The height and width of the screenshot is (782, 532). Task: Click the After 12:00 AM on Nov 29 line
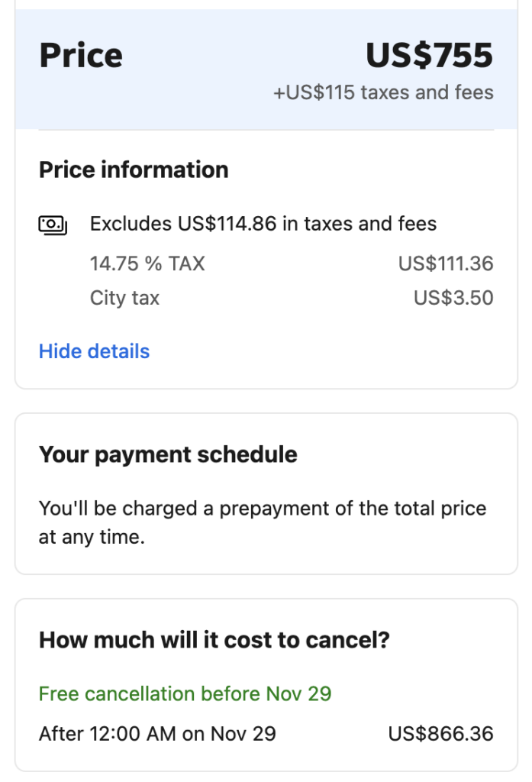tap(157, 735)
